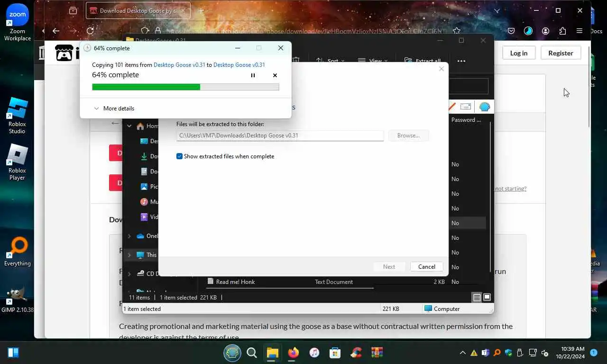Toggle Show extracted files when complete
This screenshot has height=364, width=607.
point(225,156)
